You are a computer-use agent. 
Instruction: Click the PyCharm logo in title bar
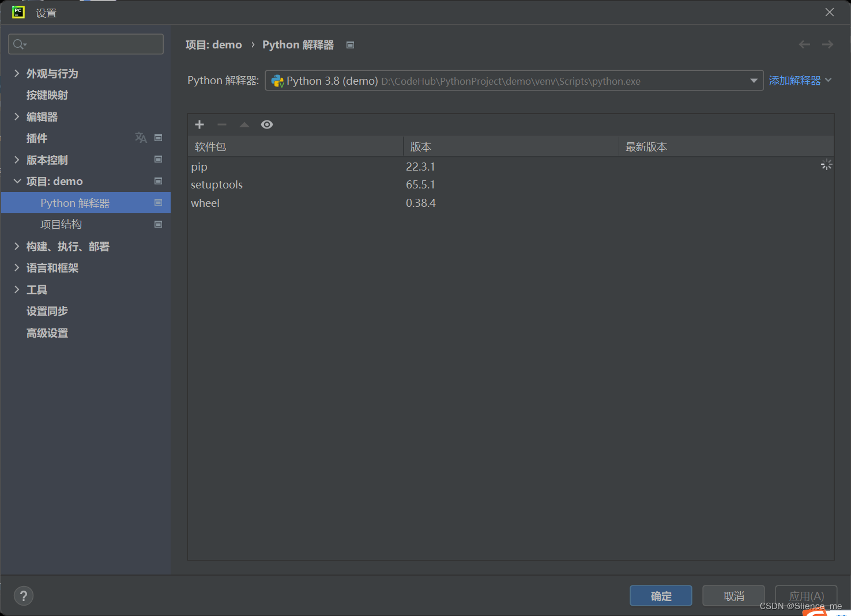(x=18, y=12)
